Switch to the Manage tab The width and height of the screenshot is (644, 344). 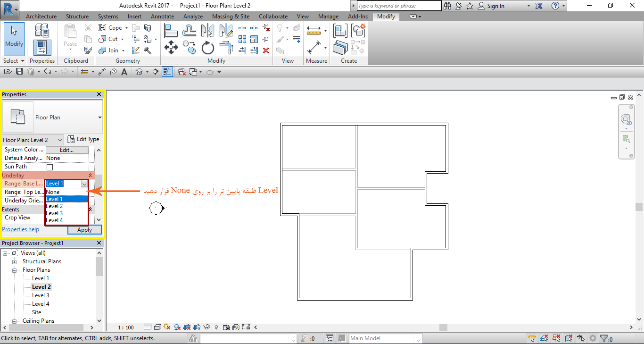[328, 17]
